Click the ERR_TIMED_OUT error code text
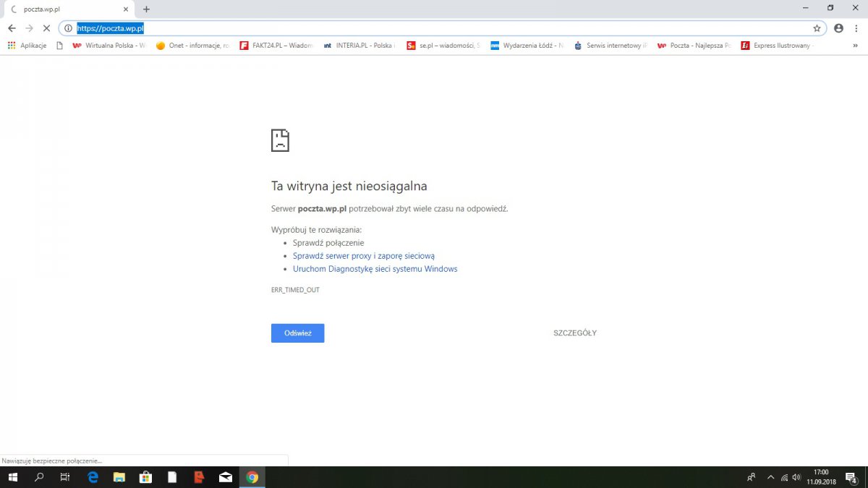The width and height of the screenshot is (868, 488). (x=295, y=290)
